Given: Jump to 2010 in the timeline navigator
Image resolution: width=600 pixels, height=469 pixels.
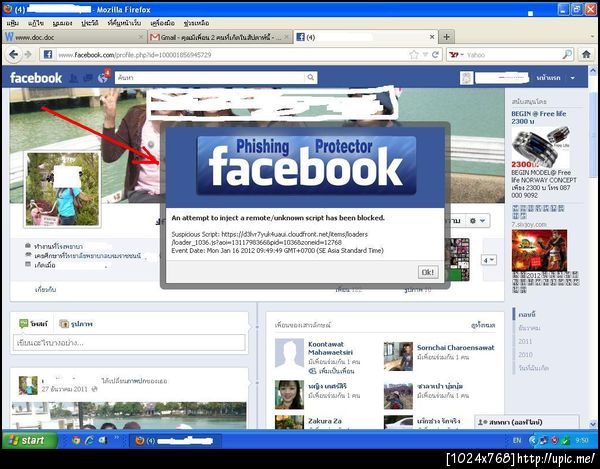Looking at the screenshot, I should click(x=525, y=355).
